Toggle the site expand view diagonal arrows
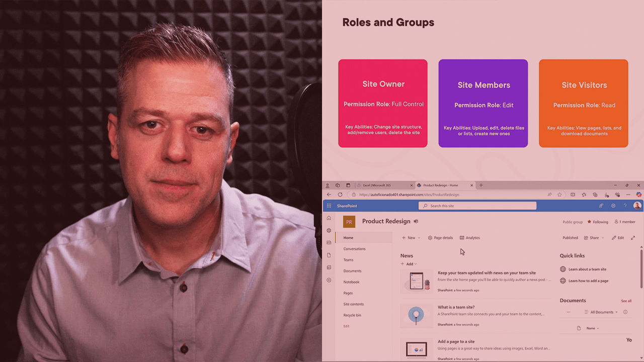 (x=633, y=237)
